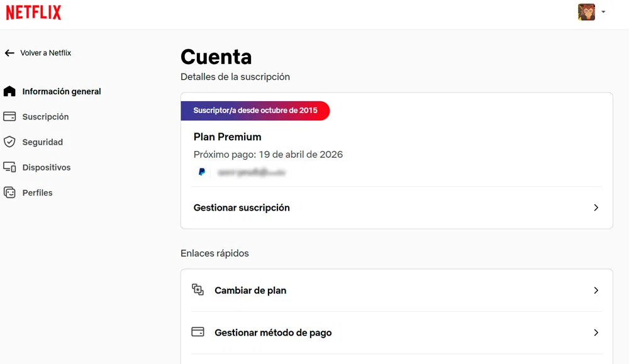Click the Netflix logo
Image resolution: width=629 pixels, height=364 pixels.
coord(33,13)
